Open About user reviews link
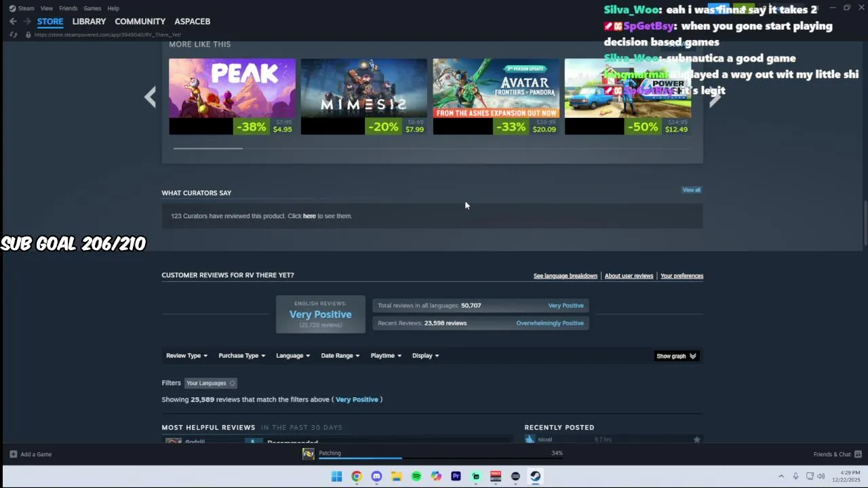Viewport: 868px width, 488px height. pos(629,276)
